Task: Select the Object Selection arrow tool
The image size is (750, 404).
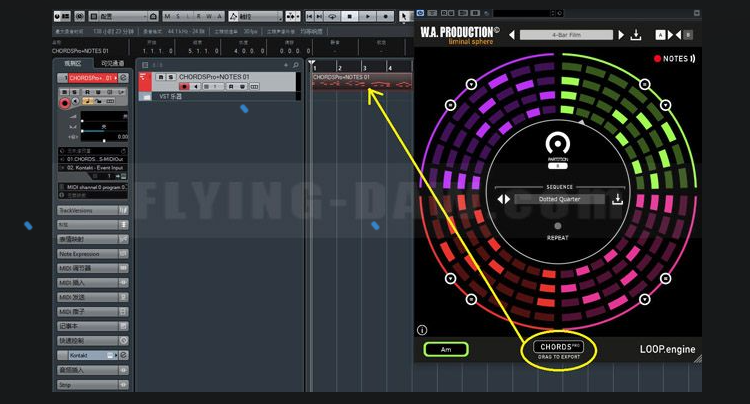Action: click(x=404, y=16)
